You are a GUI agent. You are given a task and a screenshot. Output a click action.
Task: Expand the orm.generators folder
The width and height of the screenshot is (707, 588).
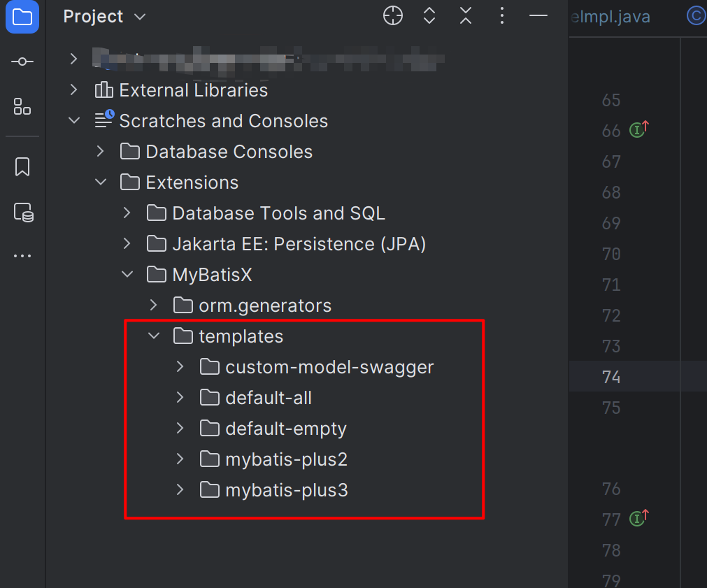(154, 306)
